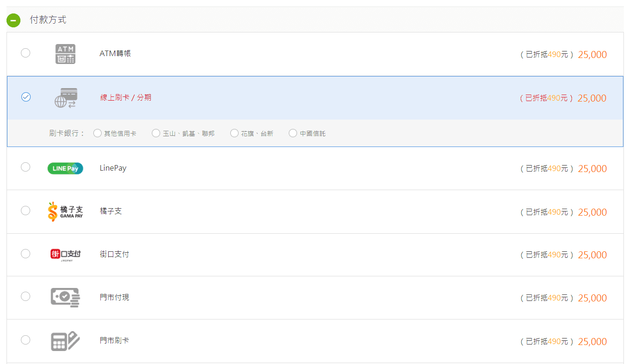Click the 線上刷卡 / 分期 label

[x=126, y=98]
